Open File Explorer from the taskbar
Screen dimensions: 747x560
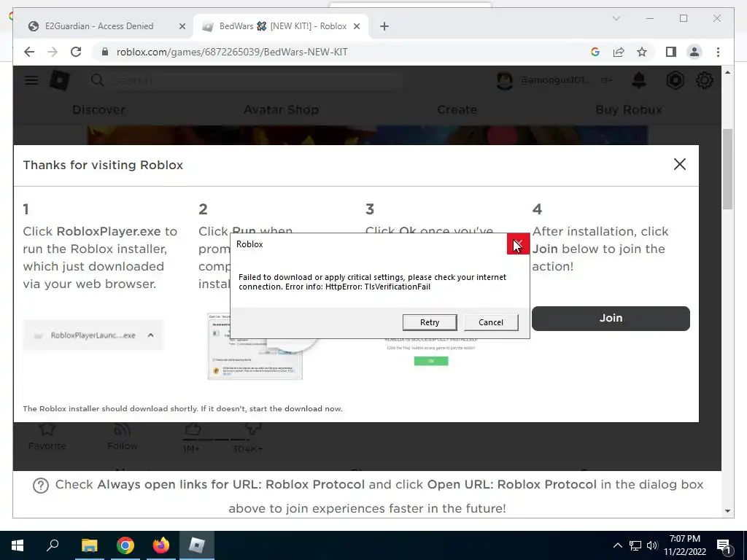(x=89, y=545)
